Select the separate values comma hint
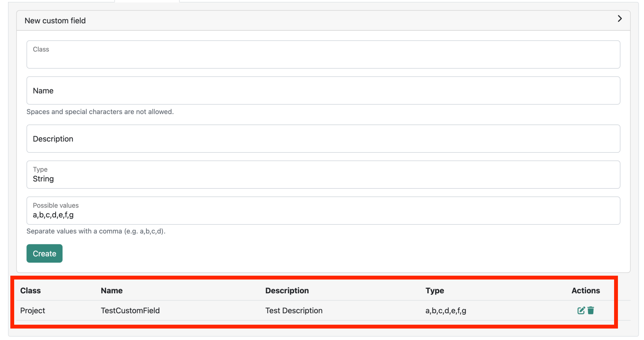Screen dimensions: 644x340 click(x=96, y=231)
